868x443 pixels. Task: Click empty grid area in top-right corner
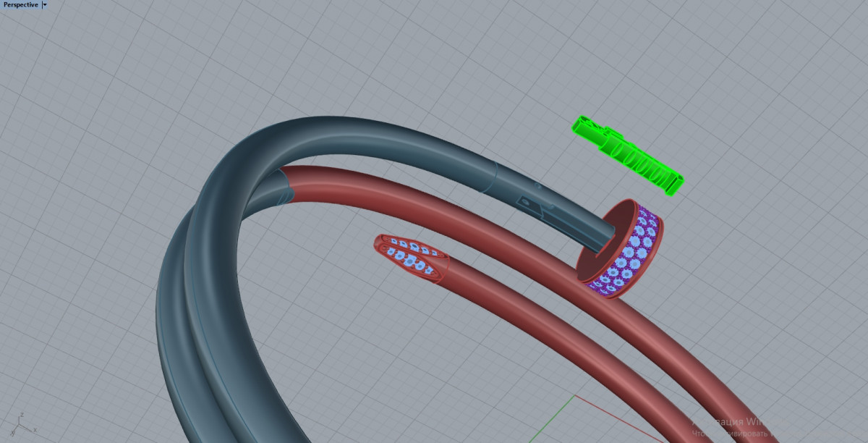coord(796,58)
